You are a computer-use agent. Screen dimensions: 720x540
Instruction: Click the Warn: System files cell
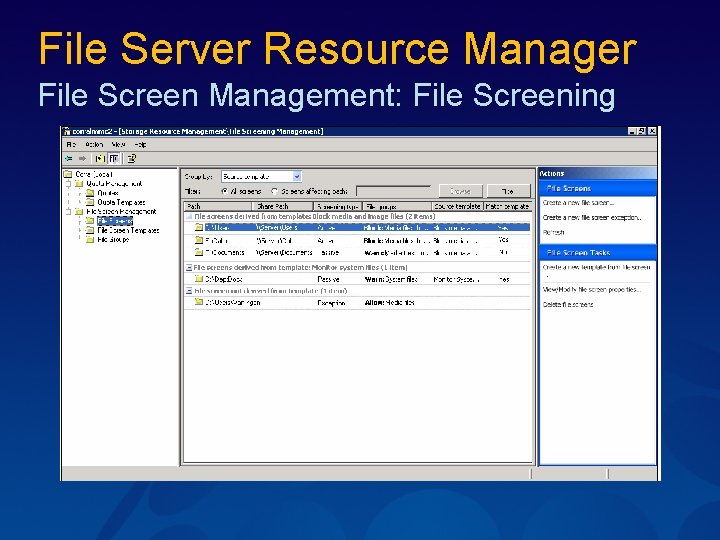click(x=391, y=279)
